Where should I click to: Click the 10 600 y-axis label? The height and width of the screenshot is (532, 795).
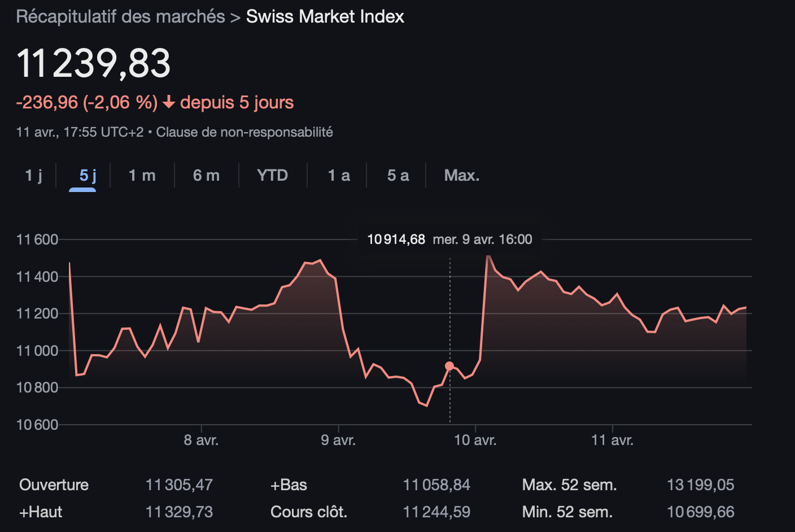tap(37, 425)
